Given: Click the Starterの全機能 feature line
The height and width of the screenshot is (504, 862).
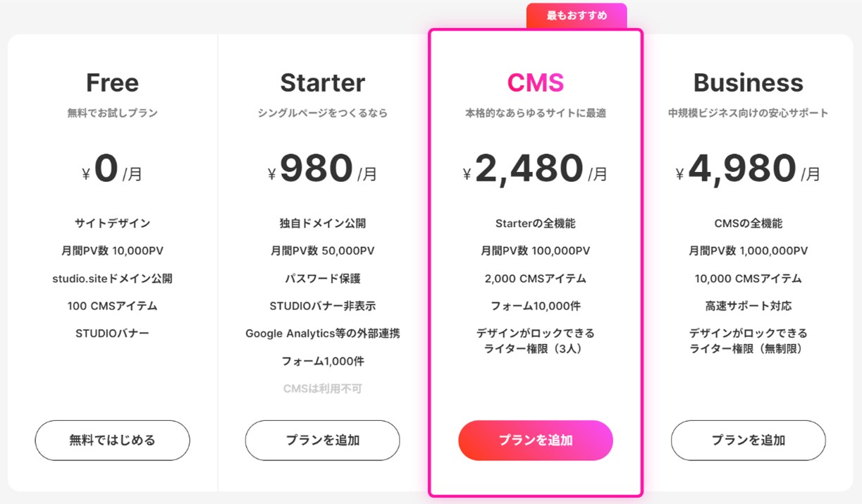Looking at the screenshot, I should click(x=535, y=223).
